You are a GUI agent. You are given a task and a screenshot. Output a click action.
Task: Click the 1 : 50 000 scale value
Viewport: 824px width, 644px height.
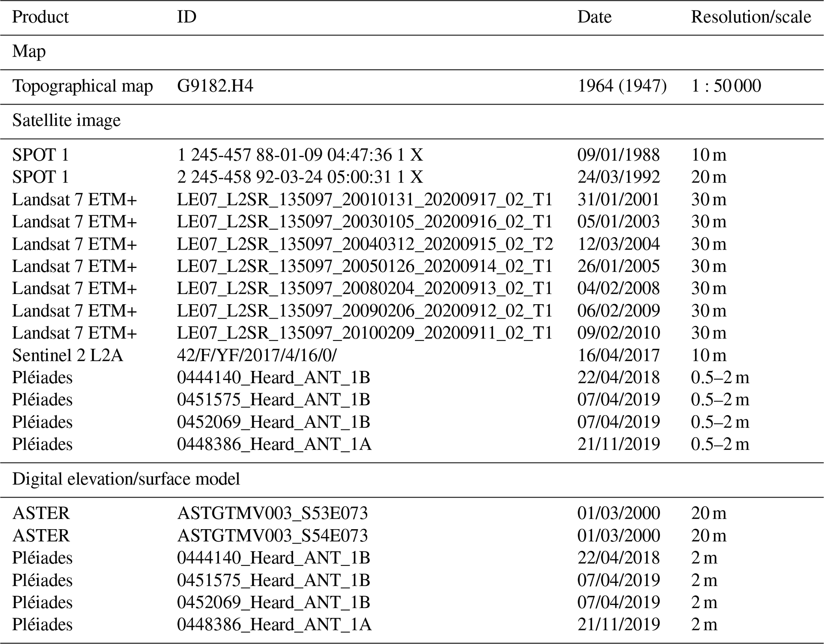[726, 86]
